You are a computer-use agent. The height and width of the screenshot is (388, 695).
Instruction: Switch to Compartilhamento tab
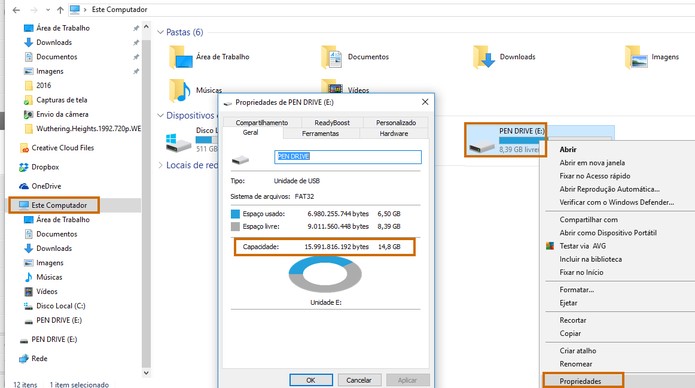point(262,123)
